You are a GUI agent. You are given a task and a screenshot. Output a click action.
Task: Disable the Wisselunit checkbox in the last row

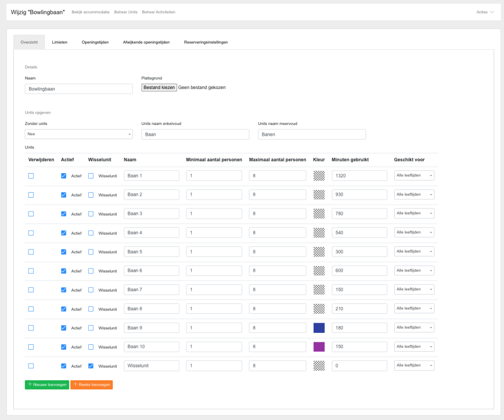pyautogui.click(x=91, y=366)
